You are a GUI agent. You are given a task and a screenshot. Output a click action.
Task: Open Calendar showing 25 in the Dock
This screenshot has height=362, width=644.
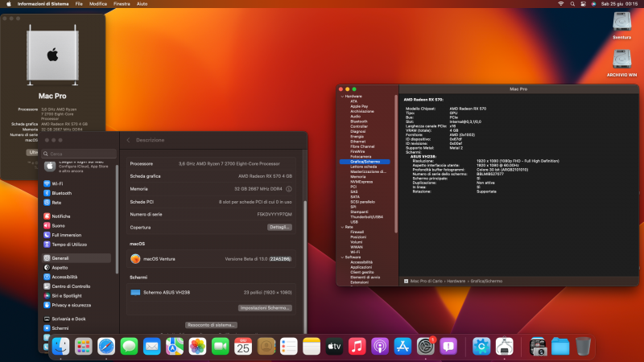point(243,347)
